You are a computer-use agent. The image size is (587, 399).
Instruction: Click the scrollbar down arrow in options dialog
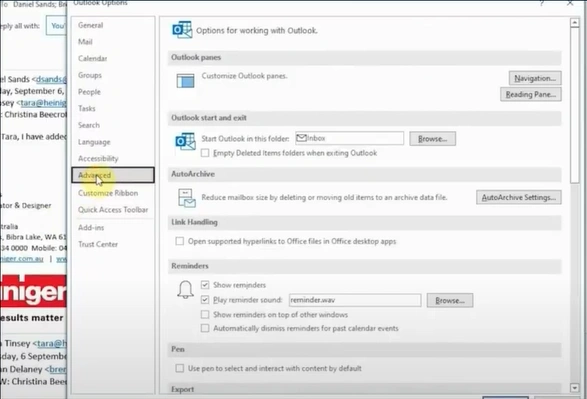click(x=575, y=388)
